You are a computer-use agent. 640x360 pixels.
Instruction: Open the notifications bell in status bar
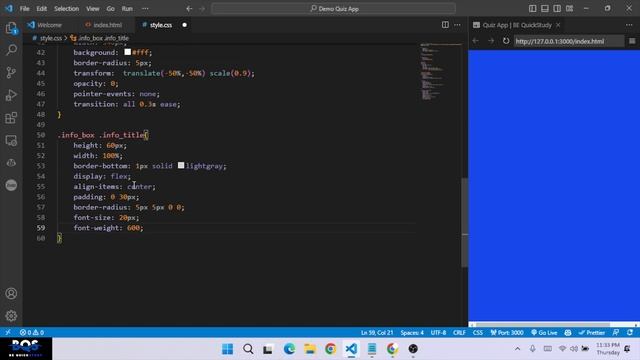[x=630, y=332]
